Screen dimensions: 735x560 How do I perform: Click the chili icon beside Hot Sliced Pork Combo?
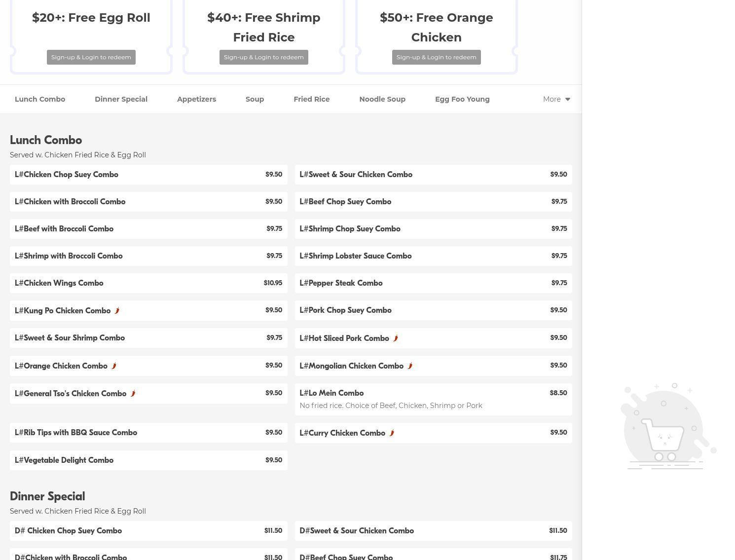pos(396,338)
